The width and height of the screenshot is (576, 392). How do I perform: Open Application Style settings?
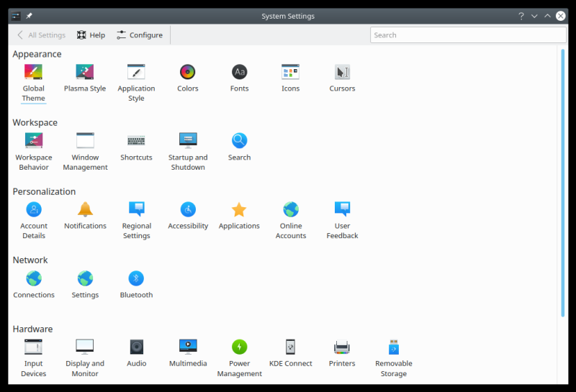click(136, 83)
